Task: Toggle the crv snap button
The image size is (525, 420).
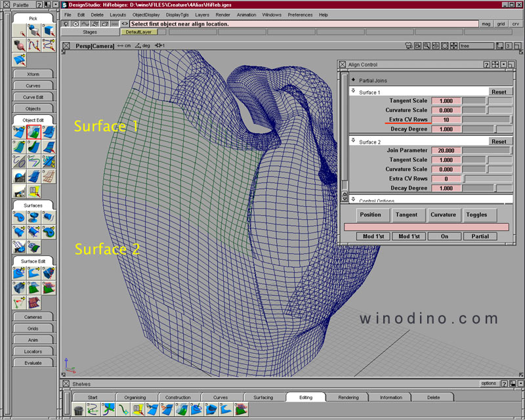Action: click(x=516, y=24)
